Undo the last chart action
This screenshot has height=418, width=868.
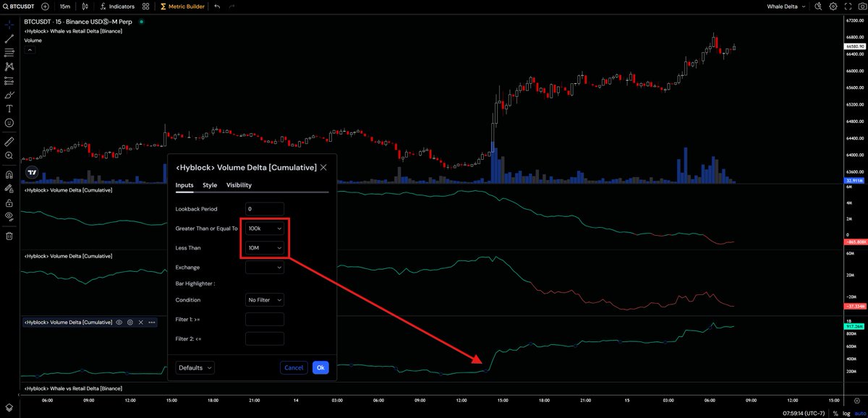217,7
